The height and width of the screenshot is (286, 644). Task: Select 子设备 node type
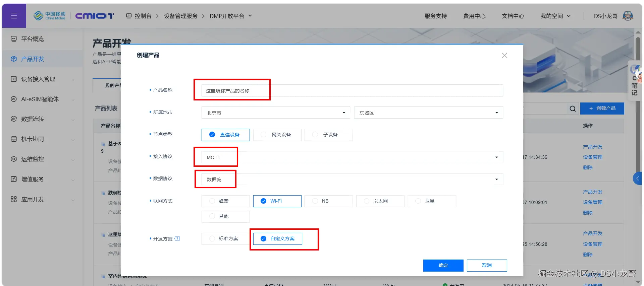pos(329,135)
